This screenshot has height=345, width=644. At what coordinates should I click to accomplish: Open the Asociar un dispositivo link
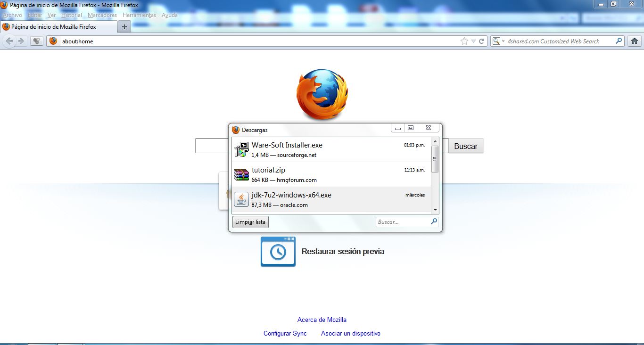[x=351, y=333]
